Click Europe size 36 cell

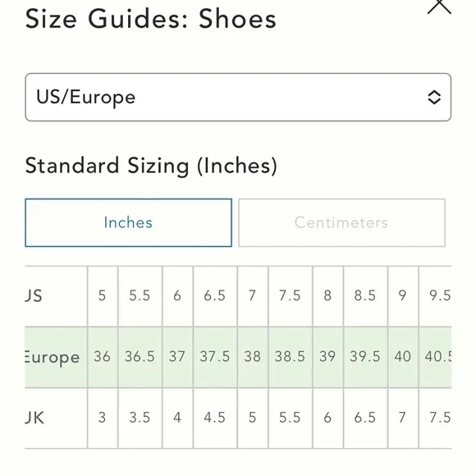pyautogui.click(x=103, y=357)
